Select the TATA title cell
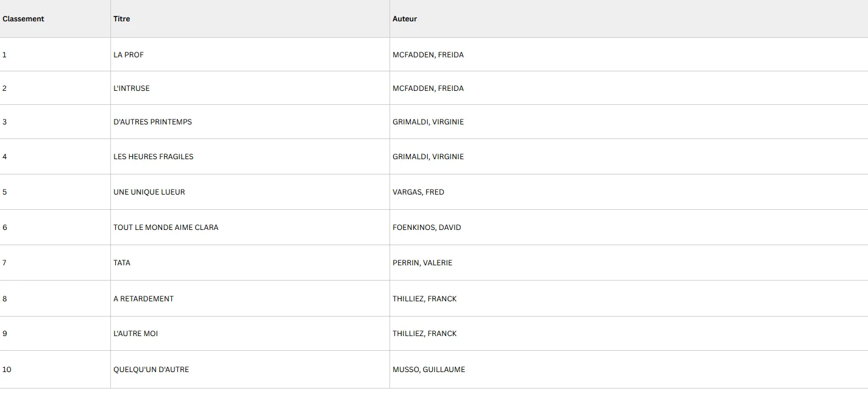This screenshot has width=868, height=416. point(250,263)
